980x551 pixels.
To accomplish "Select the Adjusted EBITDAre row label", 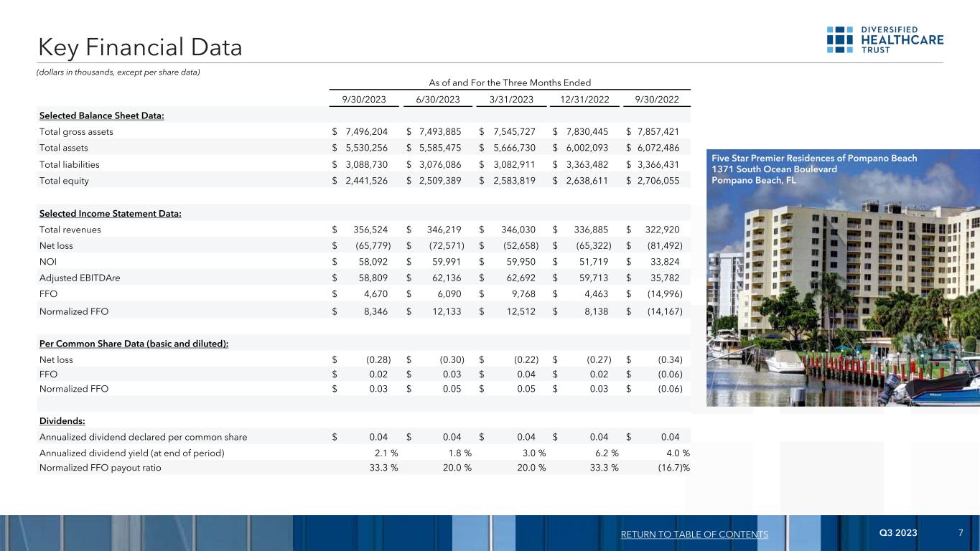I will [80, 278].
